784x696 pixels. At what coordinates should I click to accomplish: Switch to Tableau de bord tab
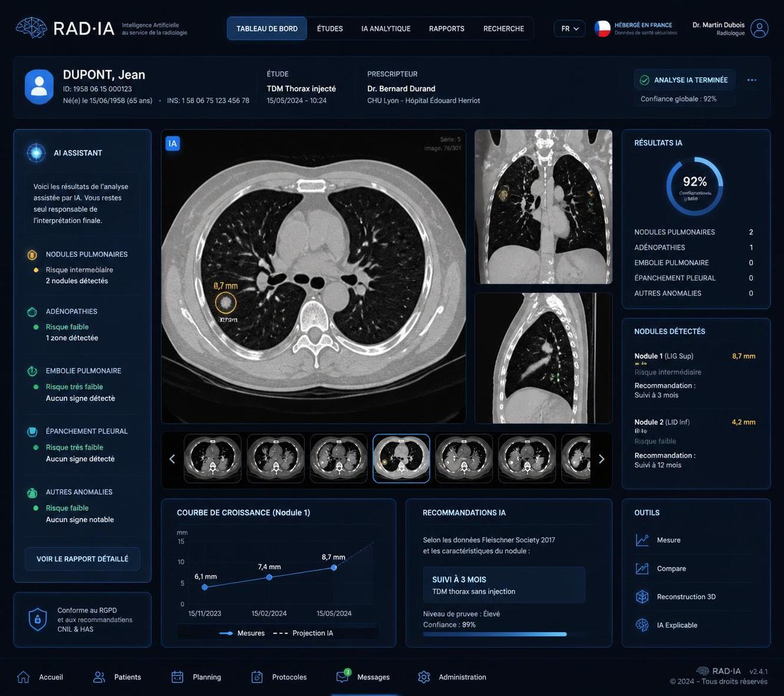(267, 28)
